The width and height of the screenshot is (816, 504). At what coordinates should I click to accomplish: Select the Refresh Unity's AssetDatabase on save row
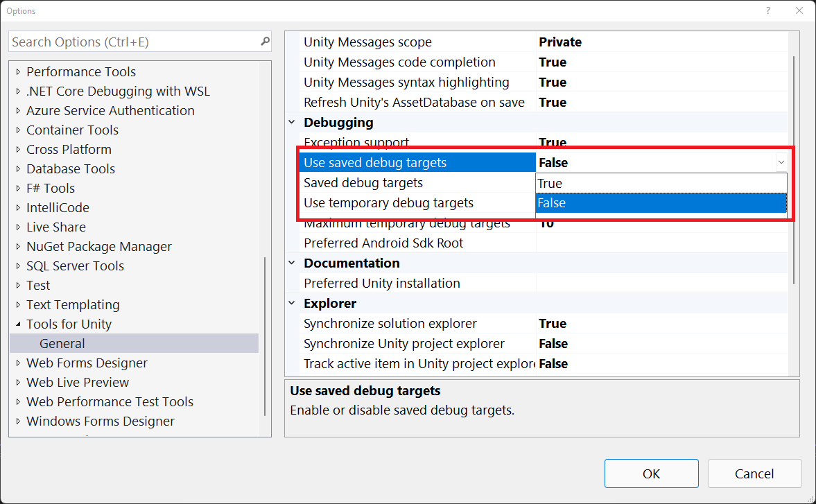pyautogui.click(x=414, y=103)
